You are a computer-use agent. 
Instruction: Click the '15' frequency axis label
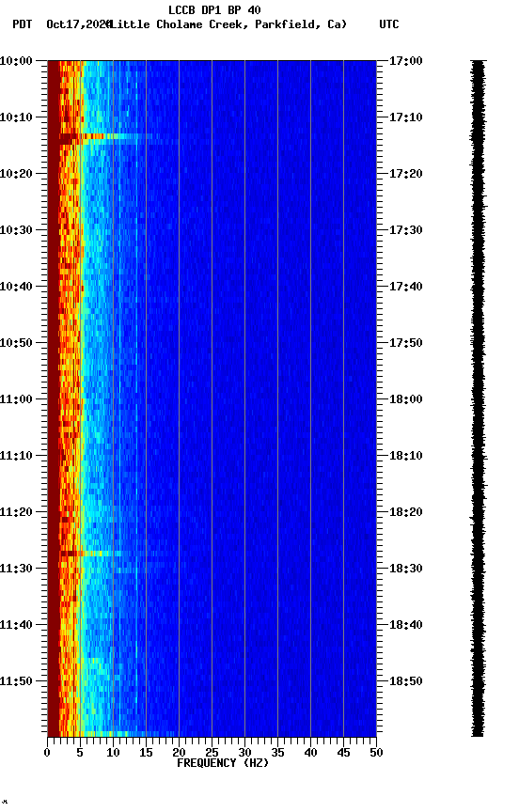(146, 754)
